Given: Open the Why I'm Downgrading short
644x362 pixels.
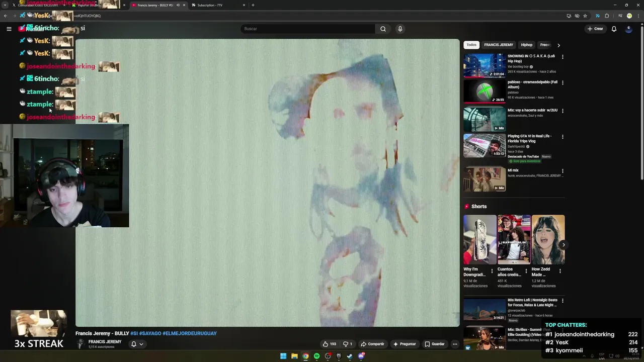Looking at the screenshot, I should 479,239.
